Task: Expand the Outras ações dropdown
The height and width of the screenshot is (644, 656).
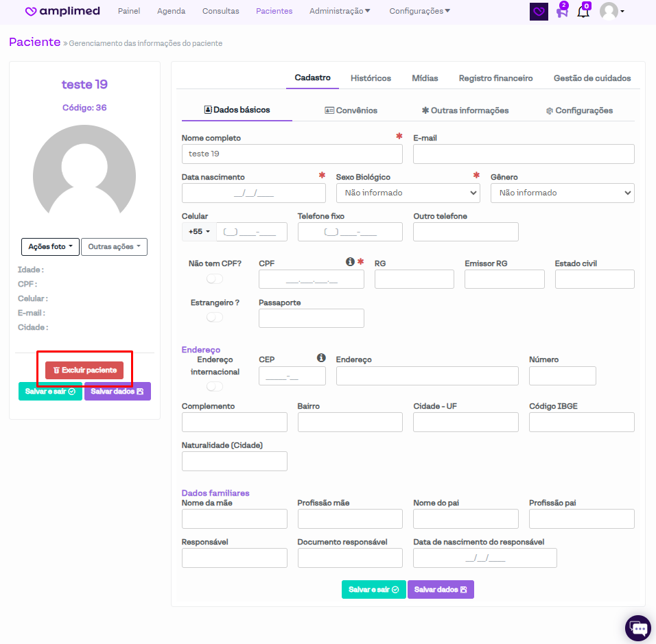Action: click(114, 247)
